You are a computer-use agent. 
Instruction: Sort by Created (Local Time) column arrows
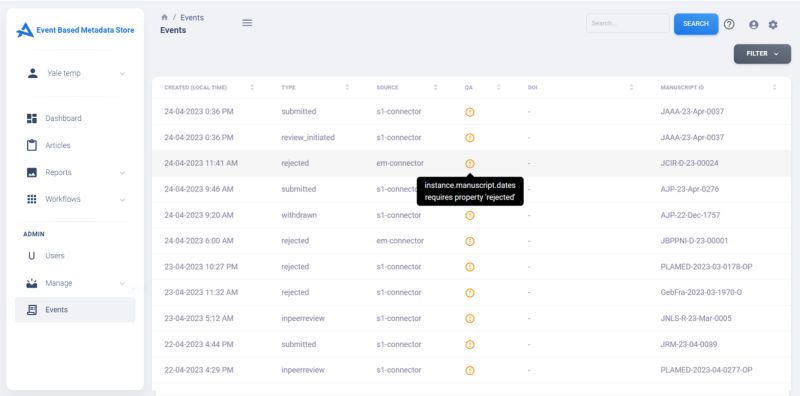coord(252,87)
